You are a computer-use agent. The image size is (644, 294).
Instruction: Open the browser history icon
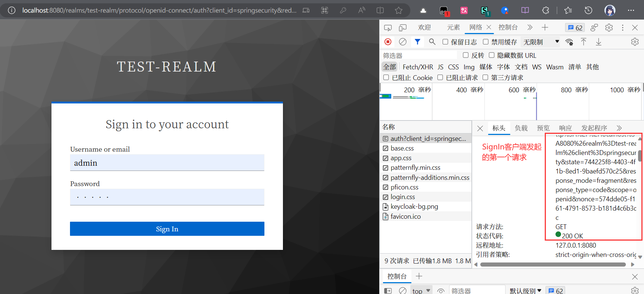588,10
